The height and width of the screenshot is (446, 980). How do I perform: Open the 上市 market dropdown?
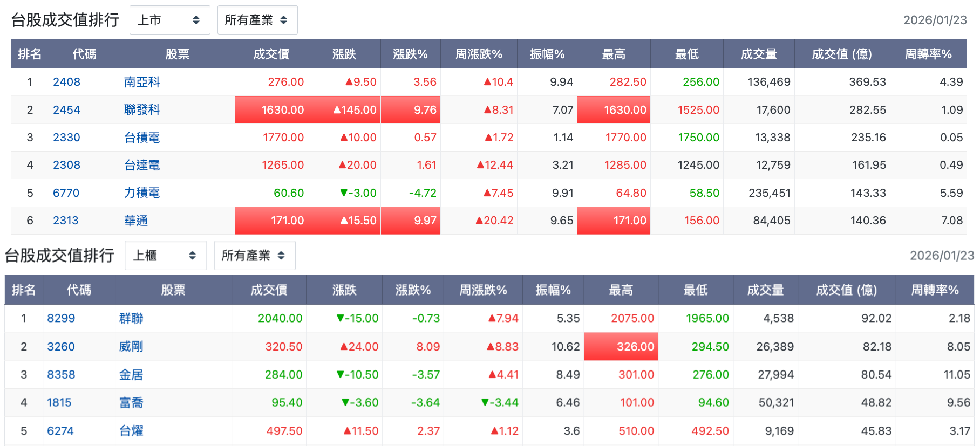click(x=169, y=20)
